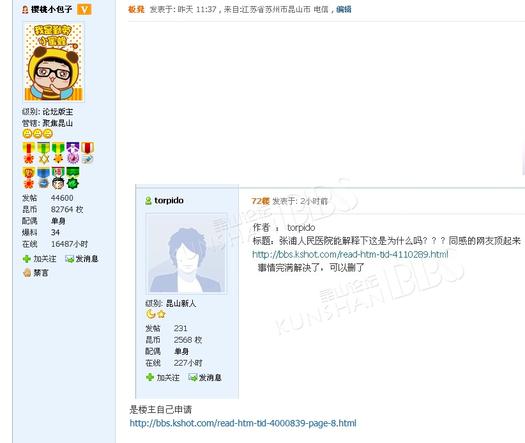This screenshot has height=443, width=525.
Task: Open 樱桃小包子's cartoon avatar image
Action: point(54,62)
